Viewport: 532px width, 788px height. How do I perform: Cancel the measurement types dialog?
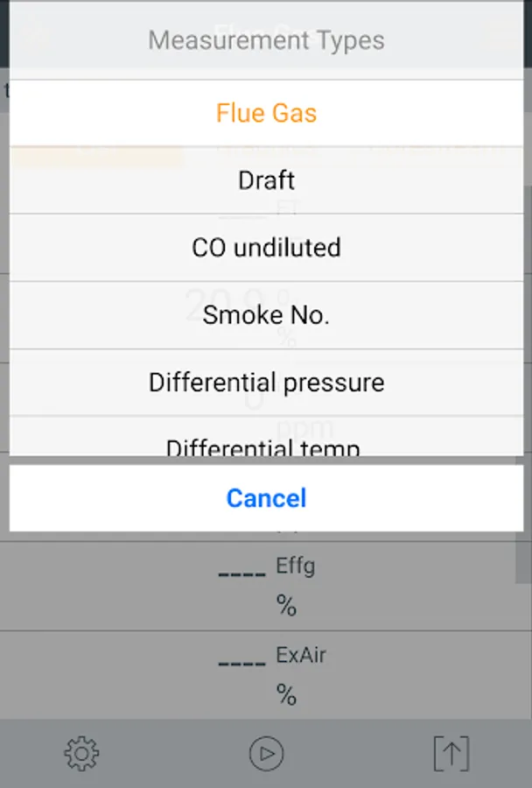point(266,498)
